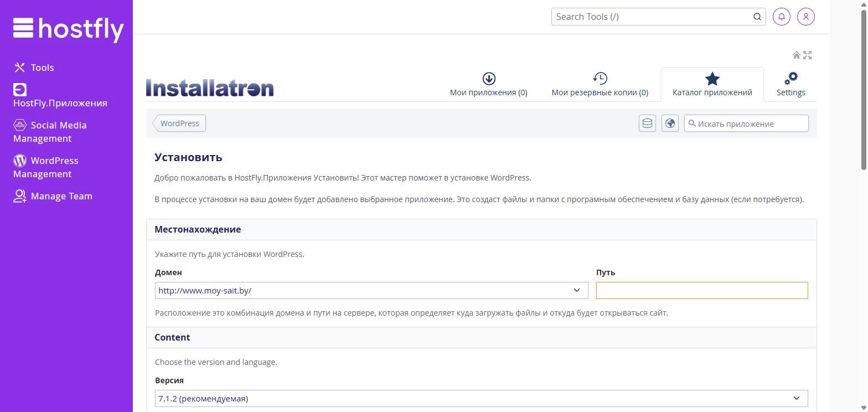Viewport: 868px width, 412px height.
Task: Open Social Media Management
Action: (x=50, y=132)
